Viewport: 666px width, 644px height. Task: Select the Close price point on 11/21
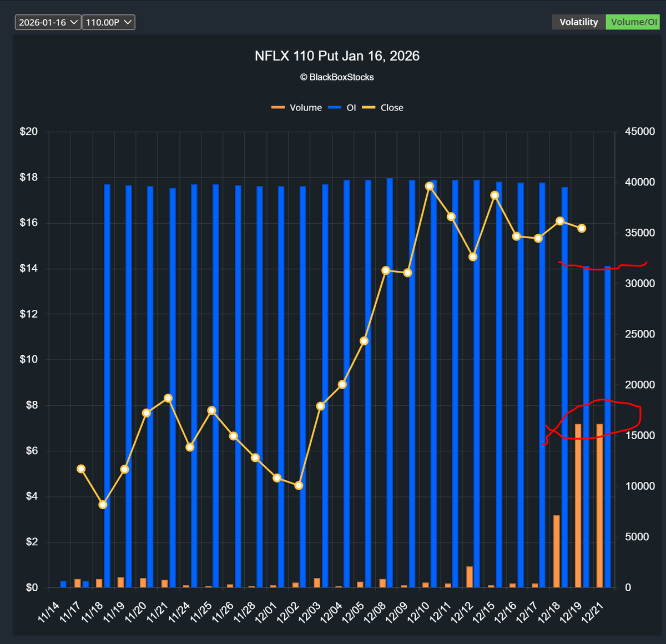pyautogui.click(x=168, y=398)
